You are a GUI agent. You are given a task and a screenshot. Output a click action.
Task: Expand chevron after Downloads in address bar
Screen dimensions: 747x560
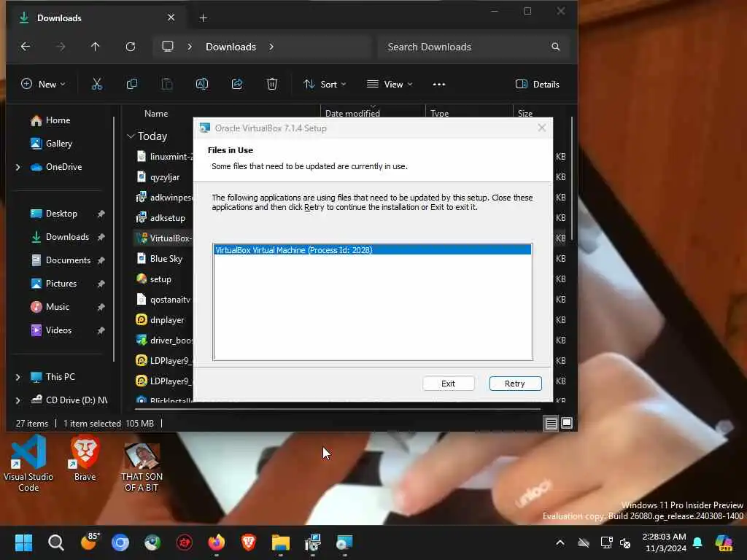(271, 47)
